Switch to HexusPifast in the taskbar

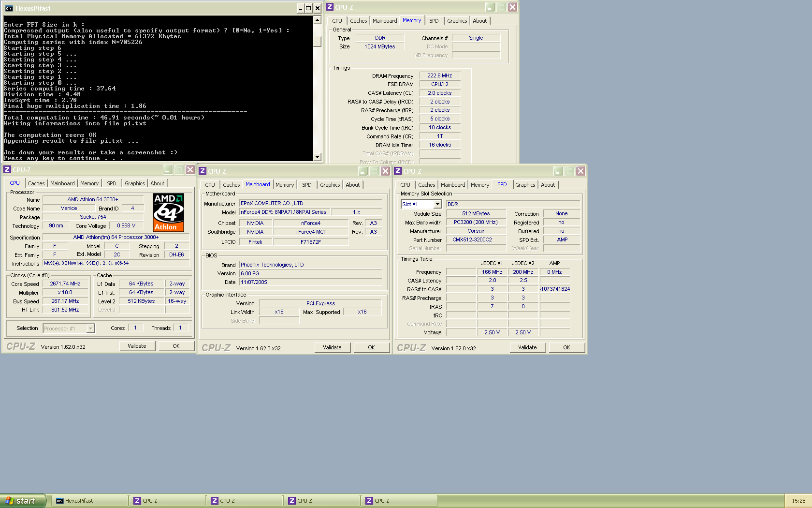90,501
